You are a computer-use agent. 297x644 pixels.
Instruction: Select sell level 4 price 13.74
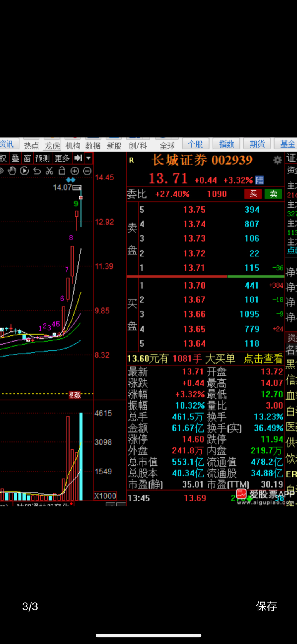pyautogui.click(x=194, y=224)
